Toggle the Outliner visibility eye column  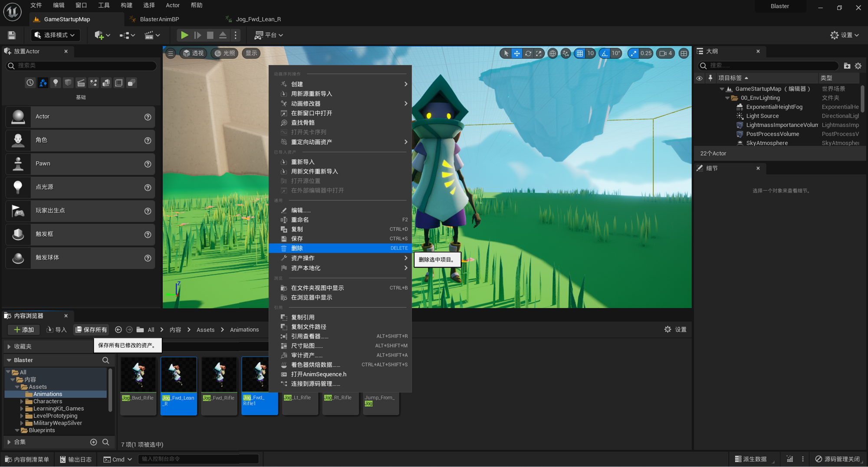[x=699, y=78]
